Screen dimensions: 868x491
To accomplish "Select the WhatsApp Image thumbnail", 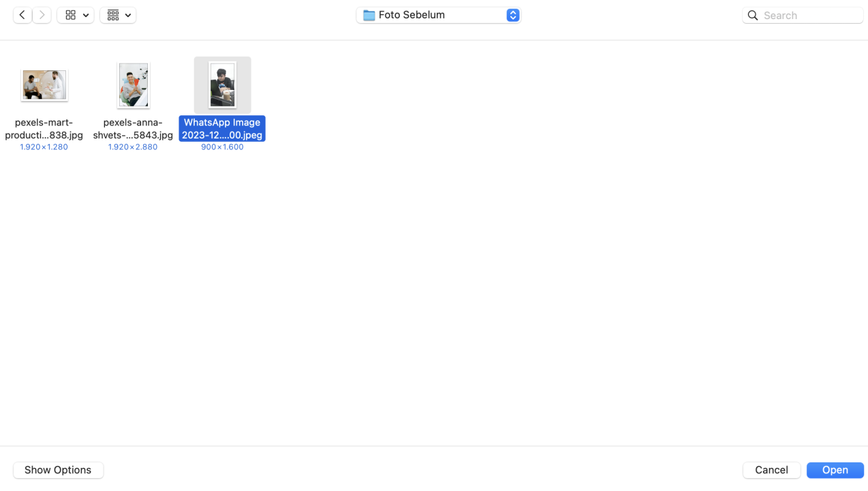I will (x=222, y=85).
